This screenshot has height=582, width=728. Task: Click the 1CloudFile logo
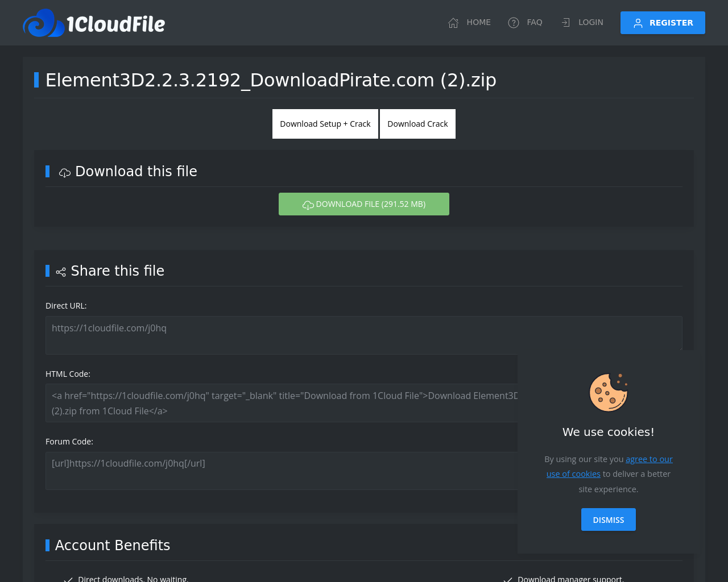[94, 23]
